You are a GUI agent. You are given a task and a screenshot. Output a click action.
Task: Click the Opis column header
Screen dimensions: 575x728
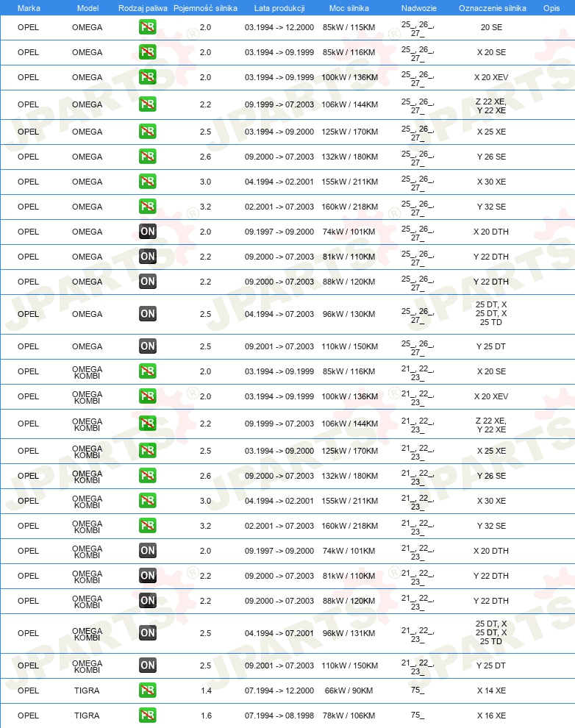coord(551,8)
